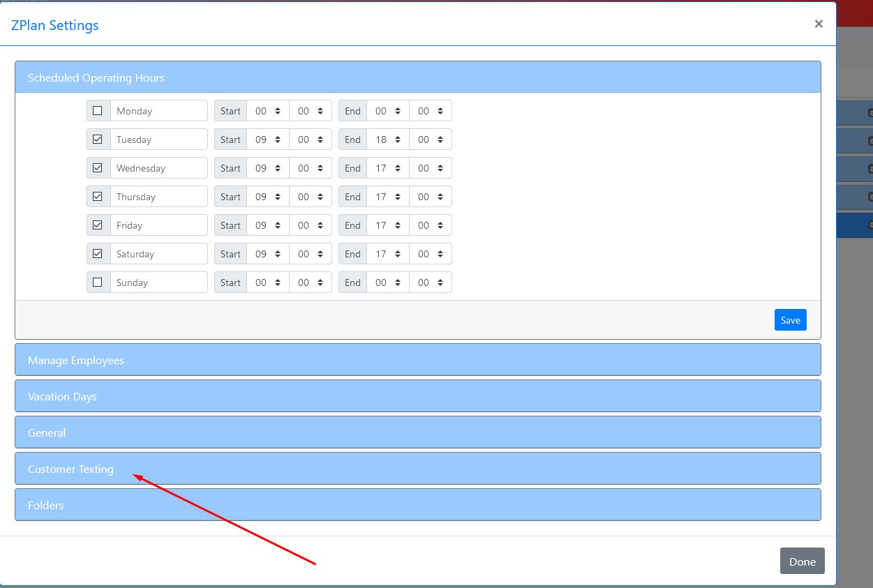Enable the Monday checkbox

[98, 111]
